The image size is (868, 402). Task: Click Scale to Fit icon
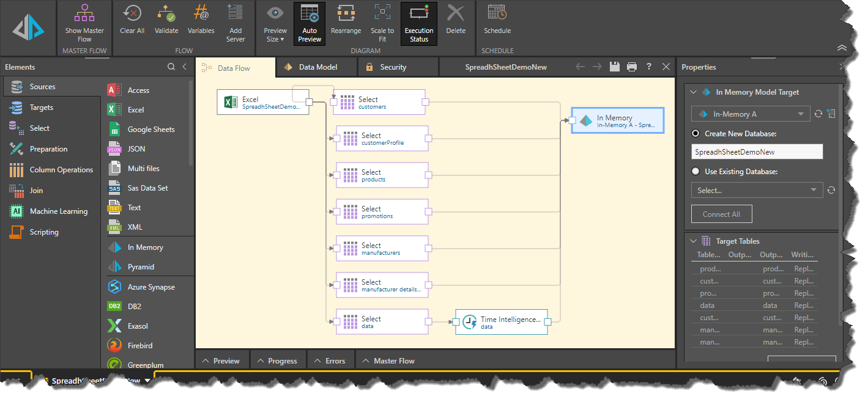tap(382, 13)
